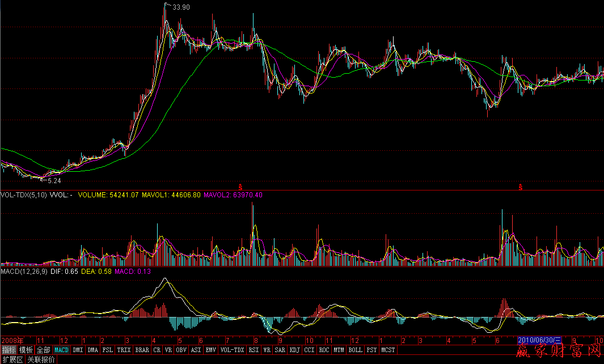Switch to the VOL-TDX indicator tab
The height and width of the screenshot is (364, 604).
click(232, 350)
